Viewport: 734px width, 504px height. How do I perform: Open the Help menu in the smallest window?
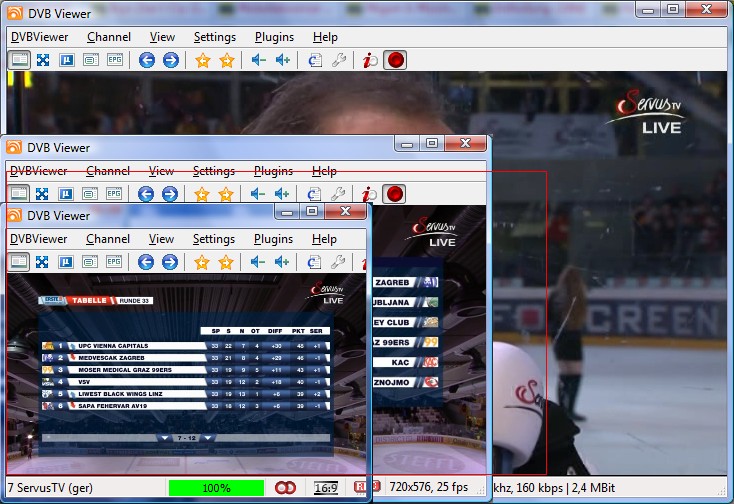click(x=324, y=239)
